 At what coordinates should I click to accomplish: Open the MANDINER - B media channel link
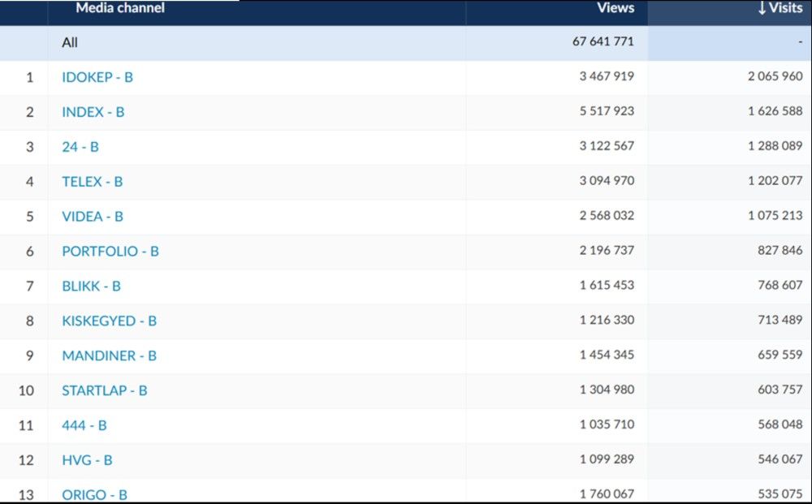click(110, 355)
